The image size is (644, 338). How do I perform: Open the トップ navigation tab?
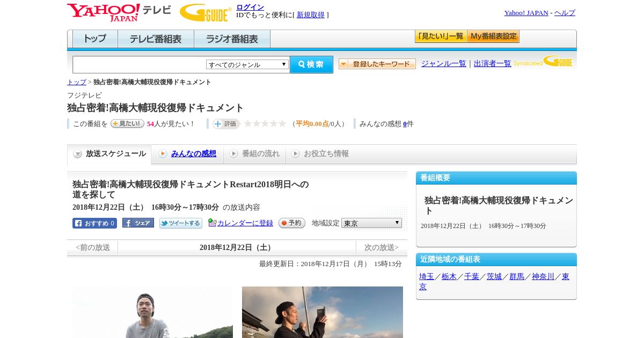coord(95,39)
